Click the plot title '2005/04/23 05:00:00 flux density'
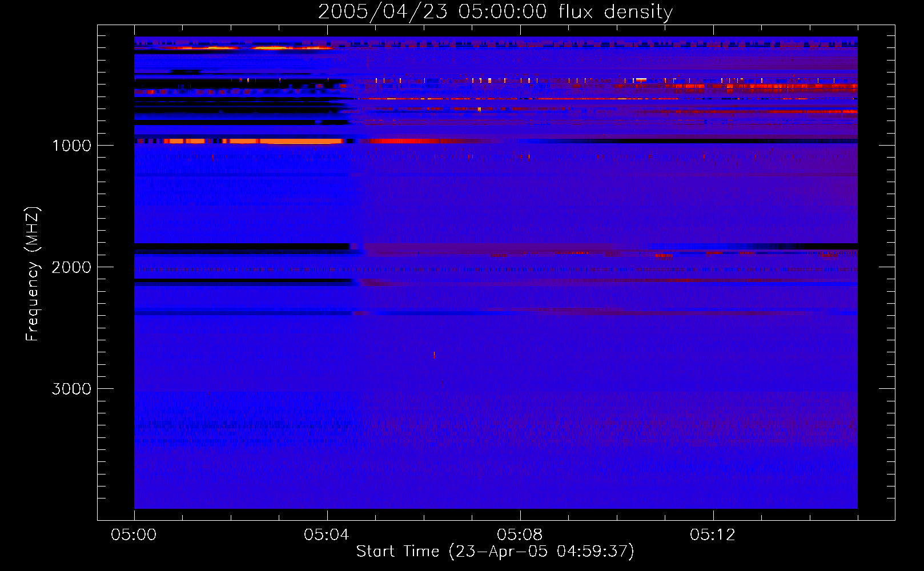The height and width of the screenshot is (571, 924). [x=495, y=11]
